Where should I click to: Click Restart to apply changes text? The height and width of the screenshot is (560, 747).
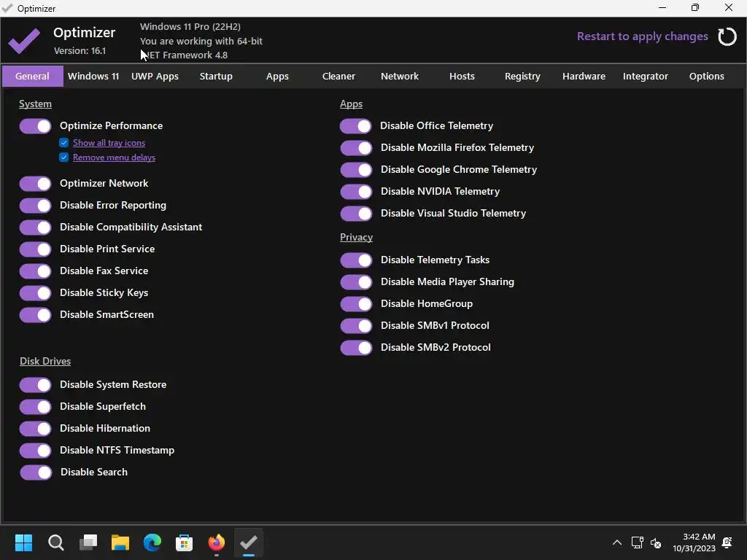pyautogui.click(x=642, y=36)
